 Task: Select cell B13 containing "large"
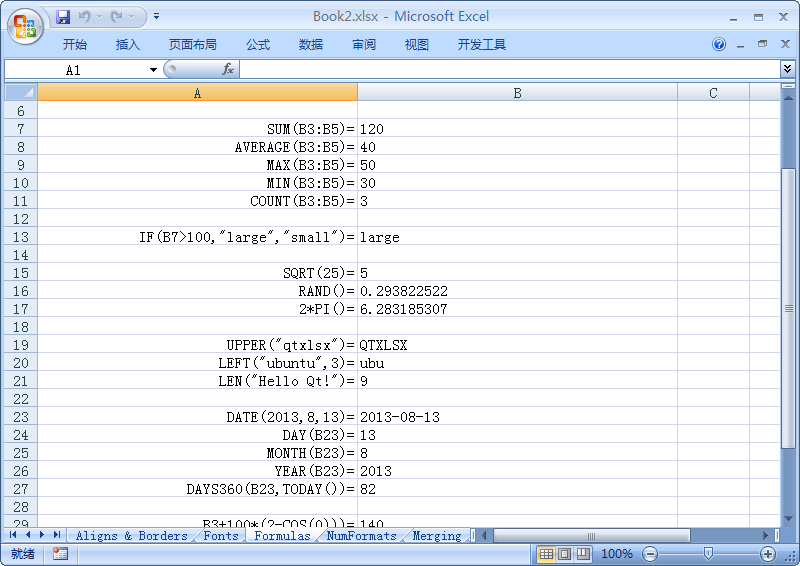[x=517, y=237]
